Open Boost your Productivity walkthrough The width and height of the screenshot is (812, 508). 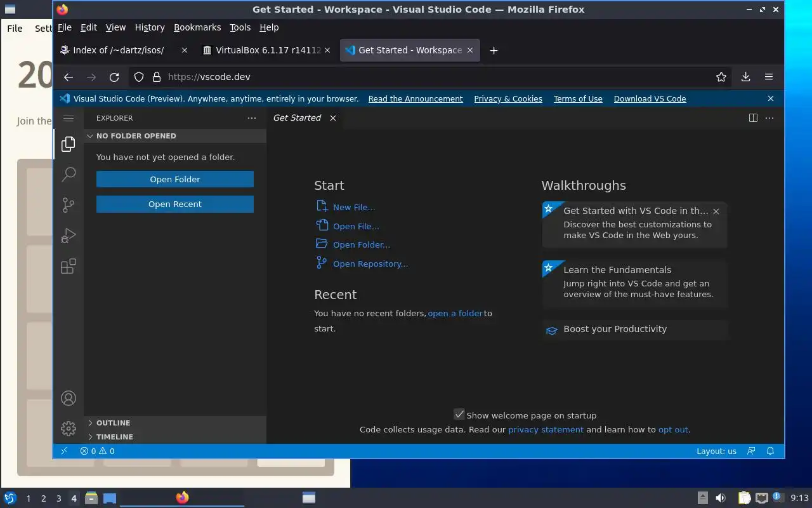click(x=634, y=330)
